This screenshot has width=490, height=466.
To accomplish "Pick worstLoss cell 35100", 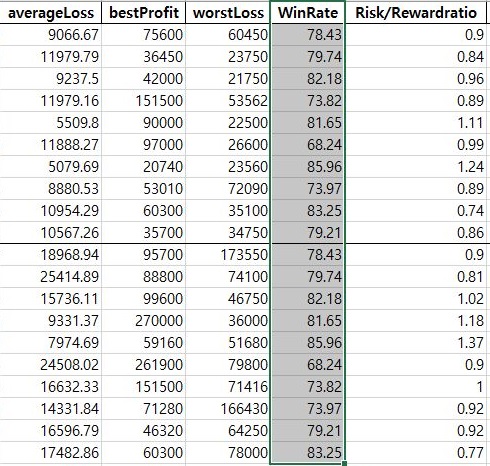I will 227,211.
